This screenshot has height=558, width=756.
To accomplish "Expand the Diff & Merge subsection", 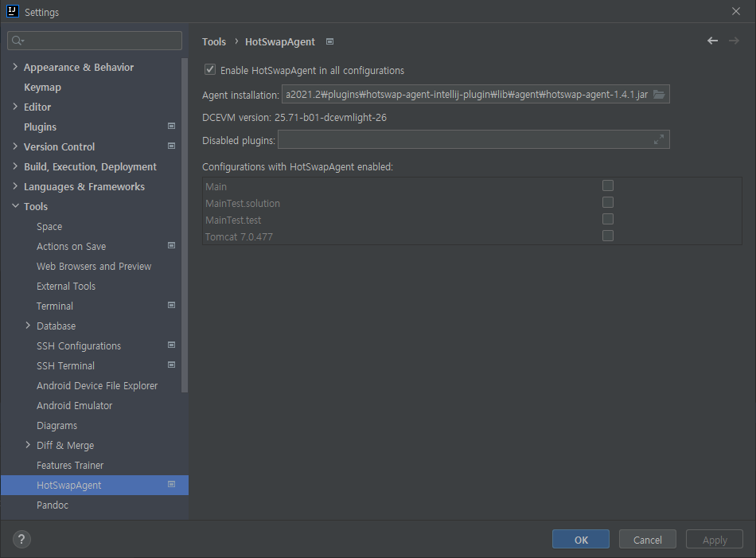I will [x=28, y=445].
